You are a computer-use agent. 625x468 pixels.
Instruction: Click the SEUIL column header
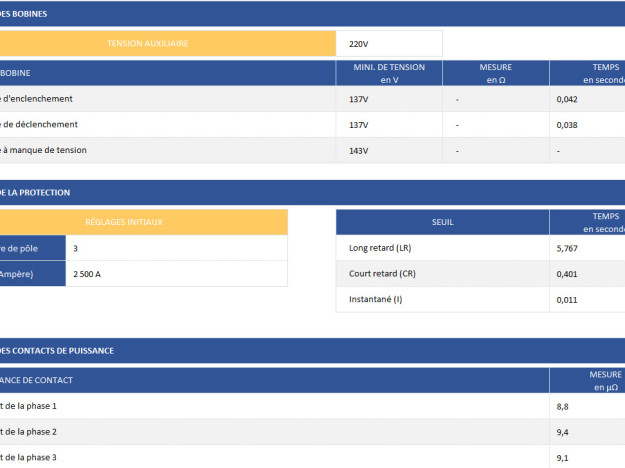click(442, 222)
